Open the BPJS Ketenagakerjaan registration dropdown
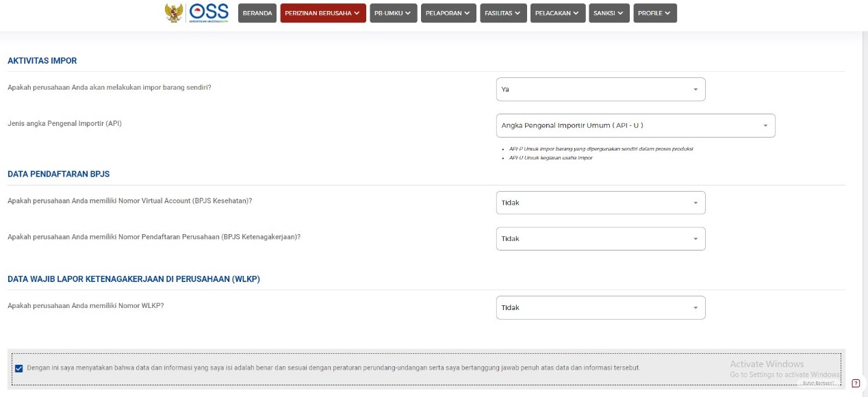This screenshot has width=868, height=397. click(x=600, y=239)
